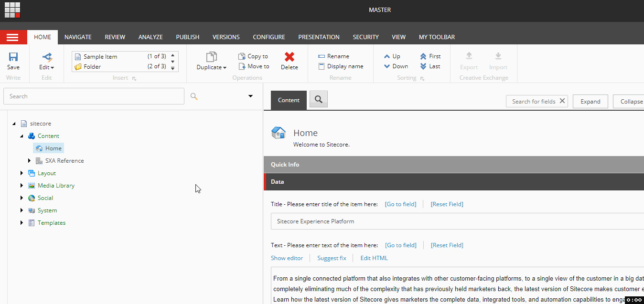Click the Rename item icon
Image resolution: width=644 pixels, height=304 pixels.
(x=322, y=56)
